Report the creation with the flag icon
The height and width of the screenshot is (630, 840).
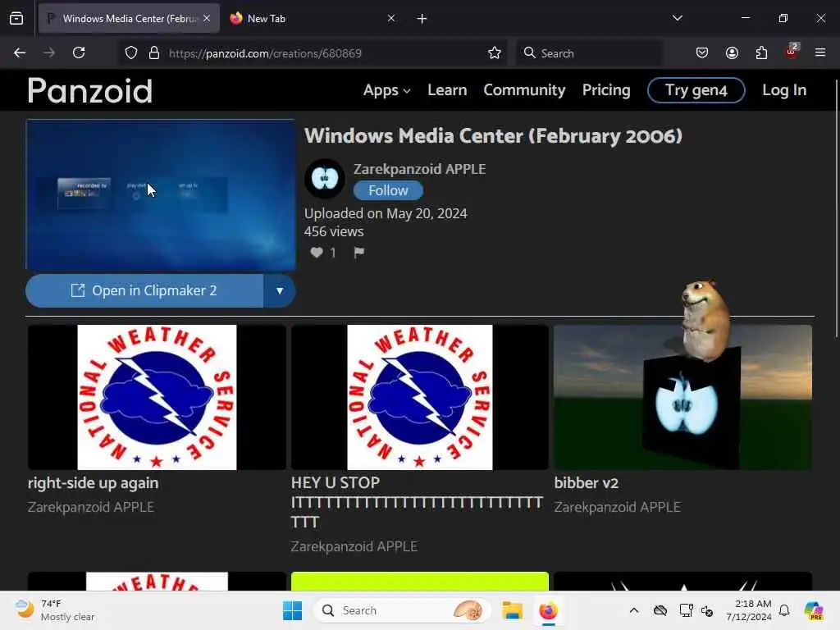point(359,253)
